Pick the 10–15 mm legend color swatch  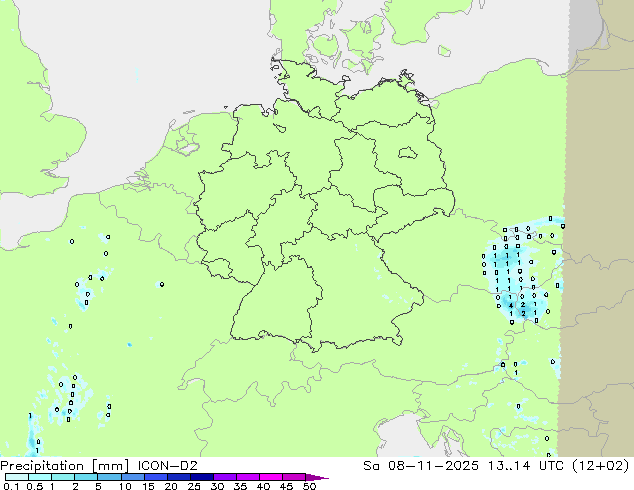point(132,477)
